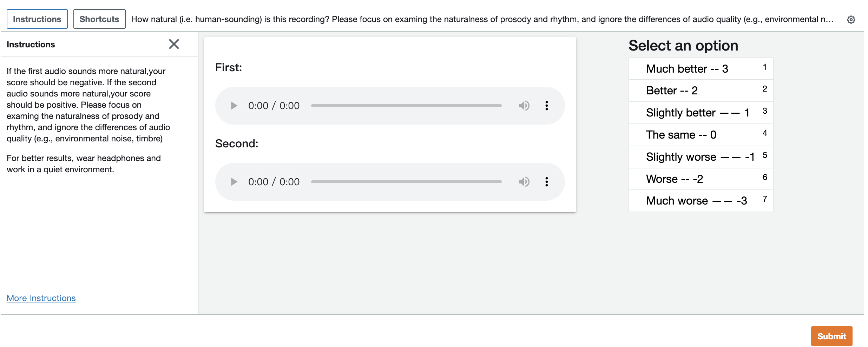This screenshot has height=347, width=868.
Task: Pick the 'Slightly worse -- -1' option
Action: click(x=701, y=157)
